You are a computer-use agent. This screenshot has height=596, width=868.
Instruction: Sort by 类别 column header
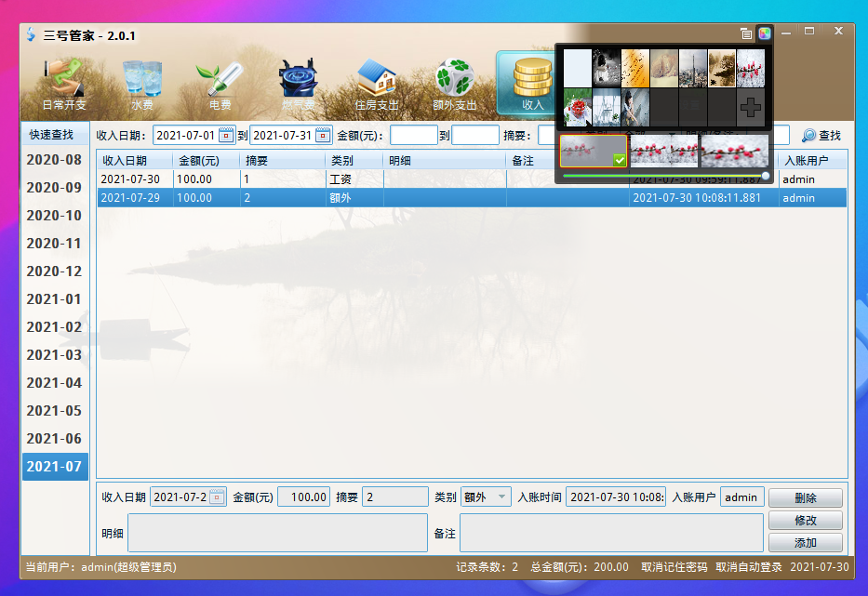click(354, 161)
